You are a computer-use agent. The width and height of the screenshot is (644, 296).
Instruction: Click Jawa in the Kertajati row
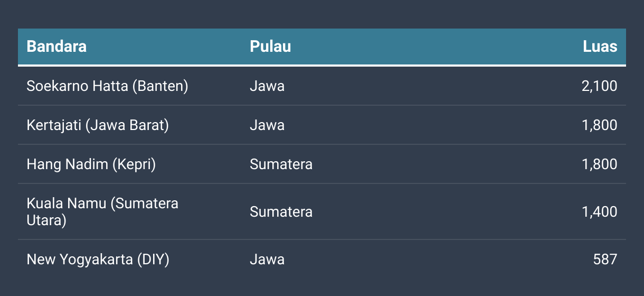[x=267, y=125]
